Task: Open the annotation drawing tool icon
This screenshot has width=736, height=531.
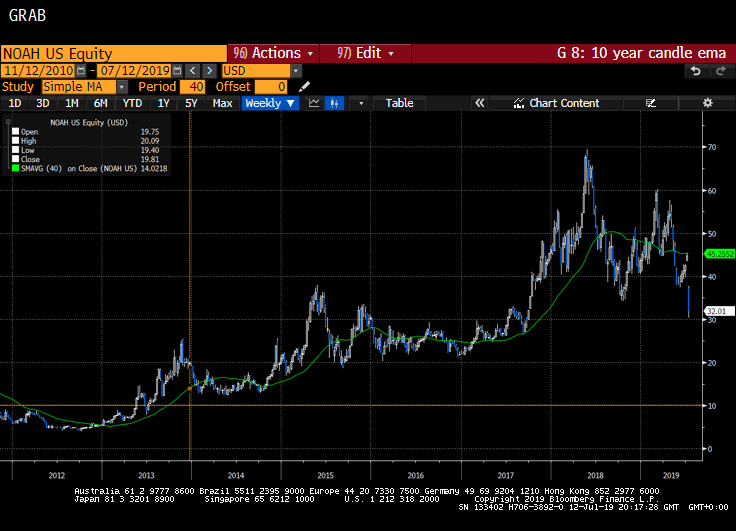Action: coord(651,103)
